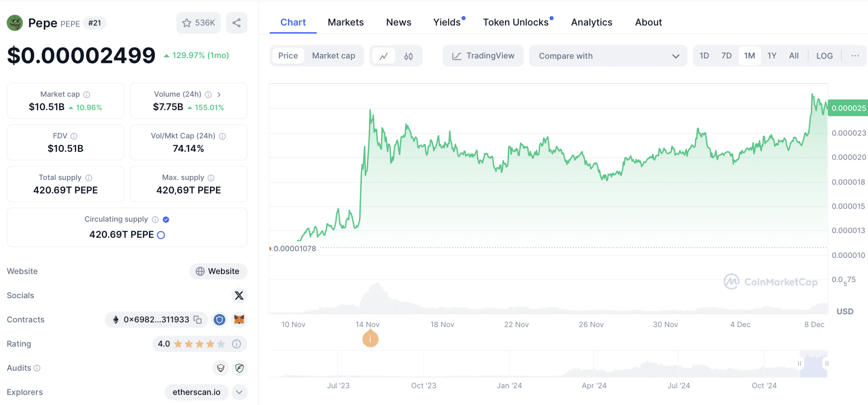Screen dimensions: 868x405
Task: Click the highlighted range in timeline navigator
Action: pos(813,364)
